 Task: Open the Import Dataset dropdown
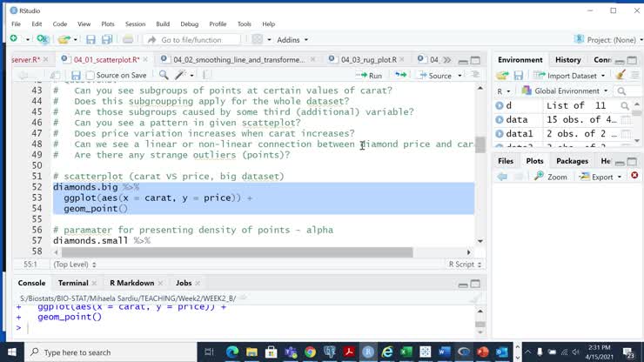(570, 76)
